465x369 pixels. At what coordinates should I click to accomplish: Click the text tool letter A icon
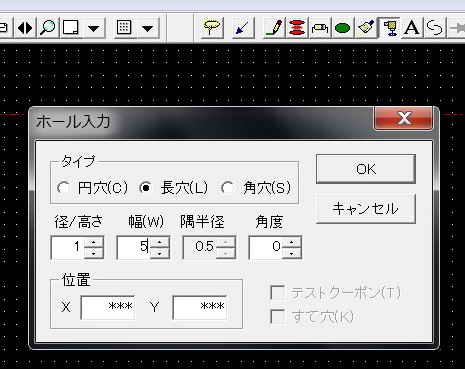(412, 28)
